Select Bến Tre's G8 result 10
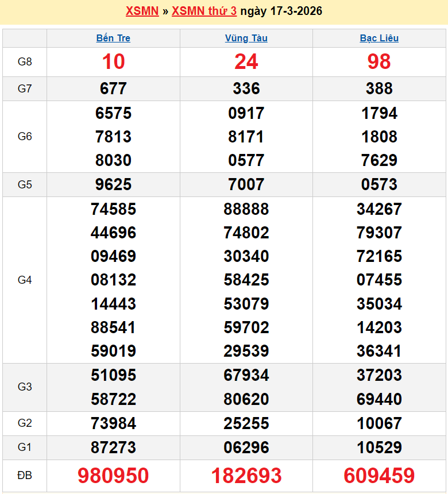This screenshot has width=448, height=494. pos(113,62)
